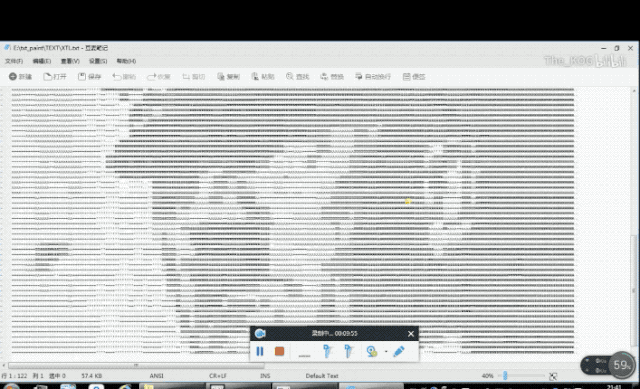This screenshot has height=389, width=640.
Task: Open the 文件(F) menu
Action: coord(14,61)
